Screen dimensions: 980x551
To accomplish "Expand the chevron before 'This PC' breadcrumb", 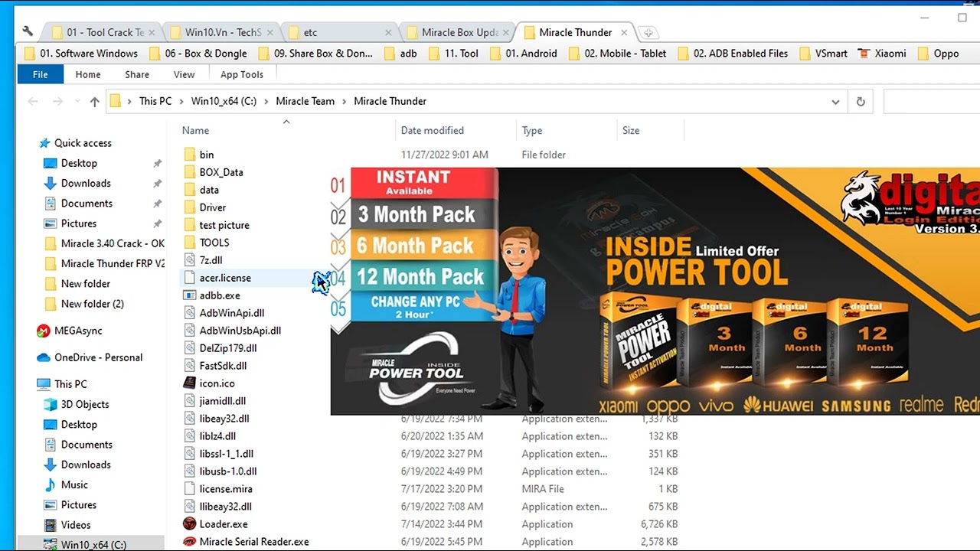I will coord(130,101).
